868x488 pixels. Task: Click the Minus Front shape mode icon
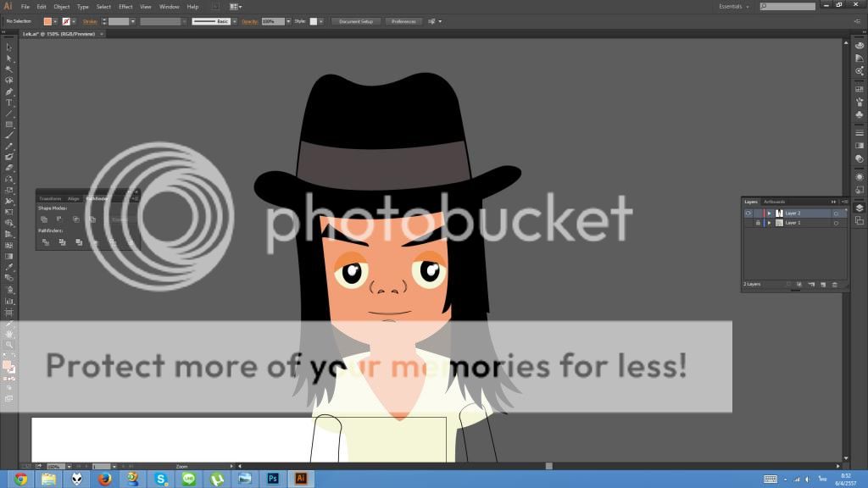point(59,219)
